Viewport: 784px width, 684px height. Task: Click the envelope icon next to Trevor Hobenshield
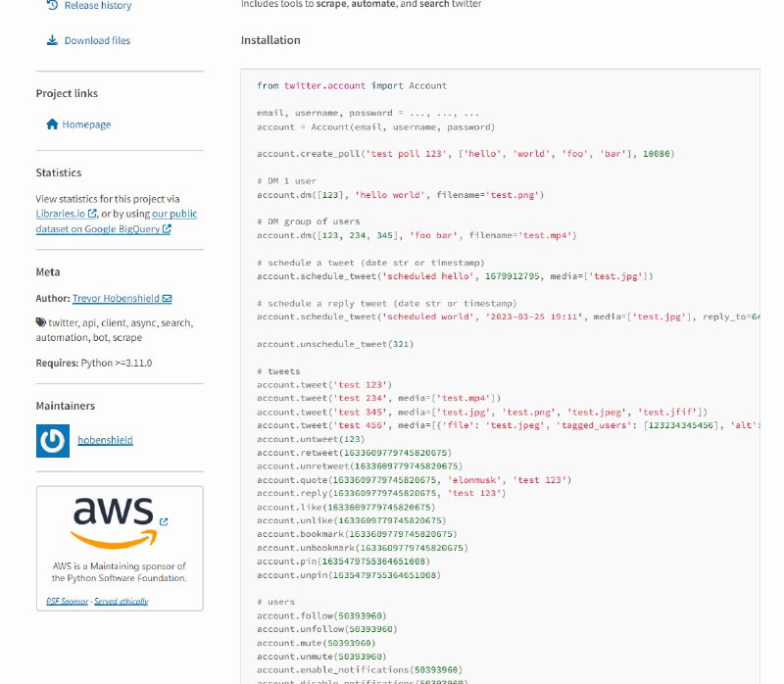coord(167,299)
